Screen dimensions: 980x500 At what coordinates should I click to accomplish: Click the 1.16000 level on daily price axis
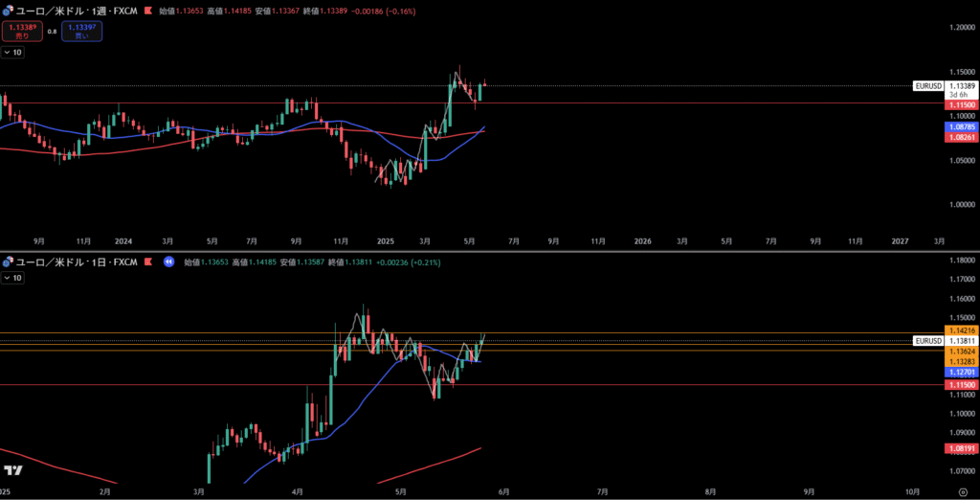tap(962, 299)
